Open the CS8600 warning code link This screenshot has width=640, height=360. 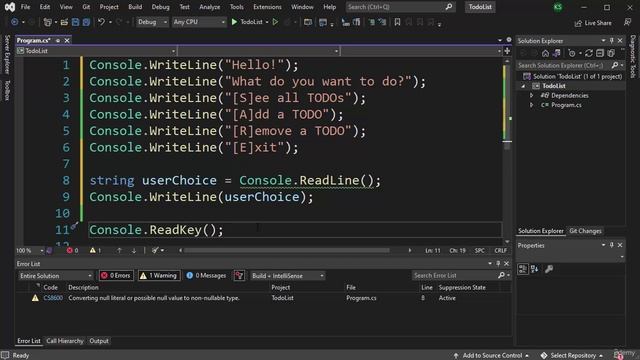point(53,298)
